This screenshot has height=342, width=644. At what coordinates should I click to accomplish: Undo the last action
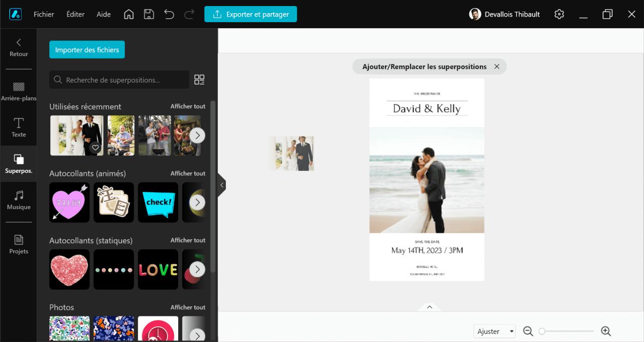tap(169, 14)
